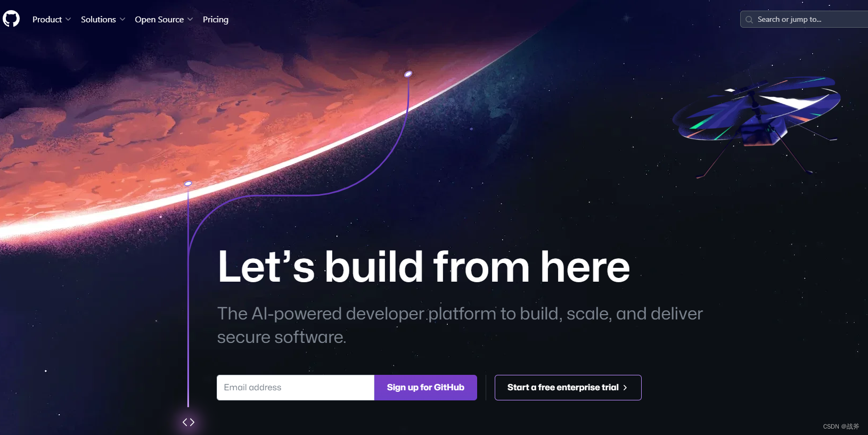Focus the Email address field
Image resolution: width=868 pixels, height=435 pixels.
[296, 388]
